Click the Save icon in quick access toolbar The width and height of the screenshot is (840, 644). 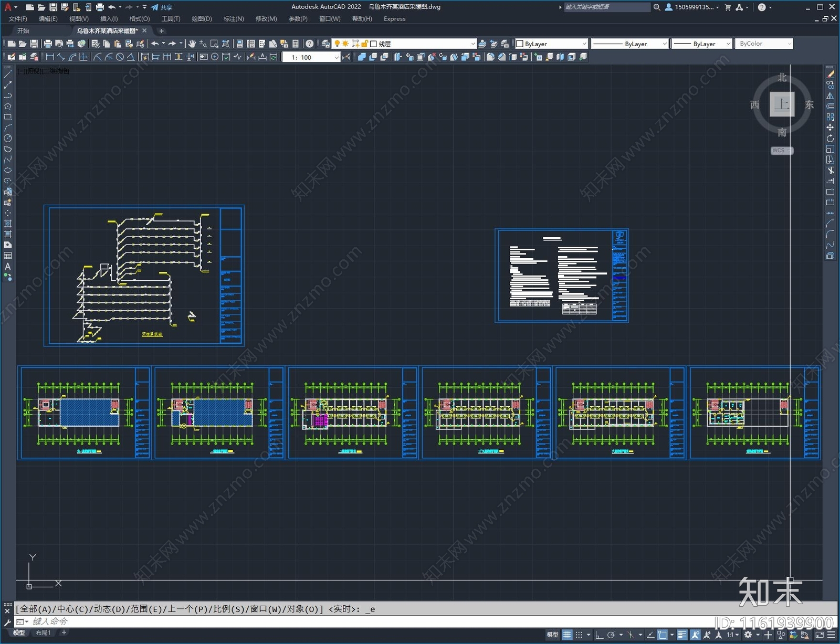click(53, 7)
